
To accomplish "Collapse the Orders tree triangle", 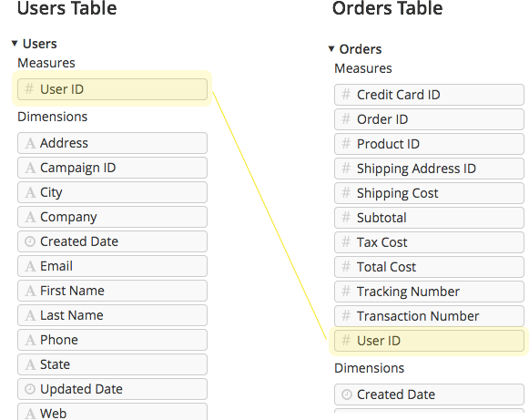I will 331,49.
